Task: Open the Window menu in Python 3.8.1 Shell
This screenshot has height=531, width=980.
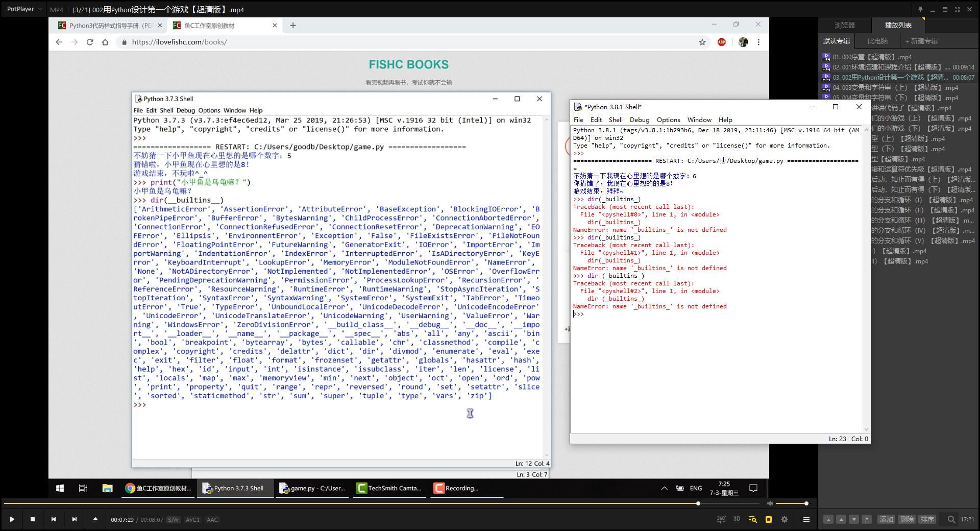Action: point(699,119)
